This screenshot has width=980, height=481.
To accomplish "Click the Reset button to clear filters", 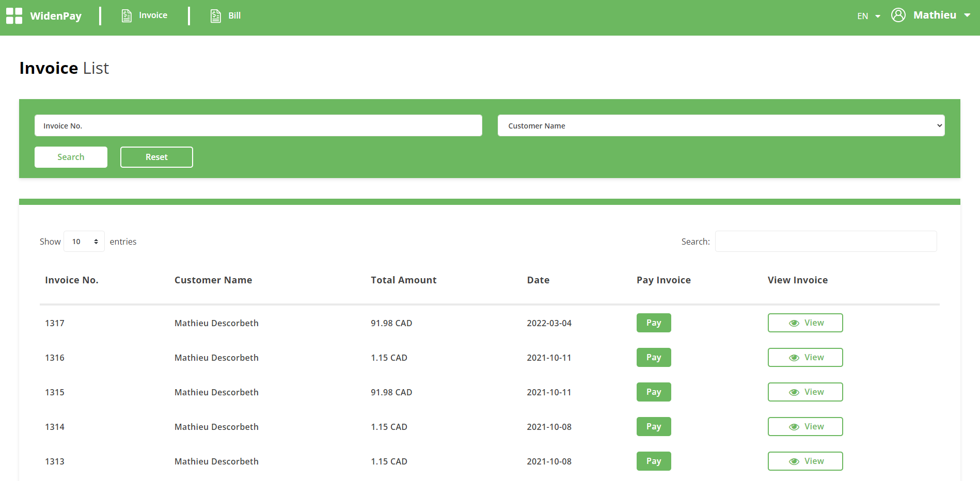I will (x=156, y=157).
